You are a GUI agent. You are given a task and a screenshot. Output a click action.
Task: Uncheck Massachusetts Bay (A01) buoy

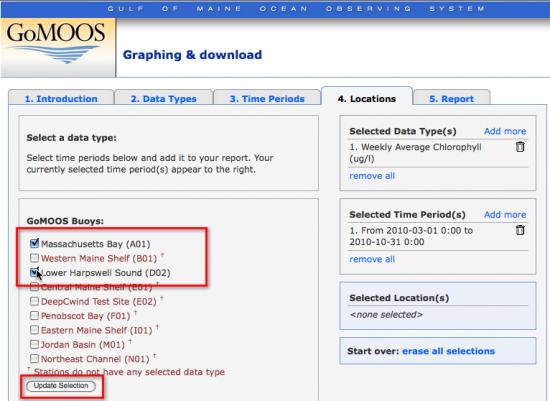34,243
